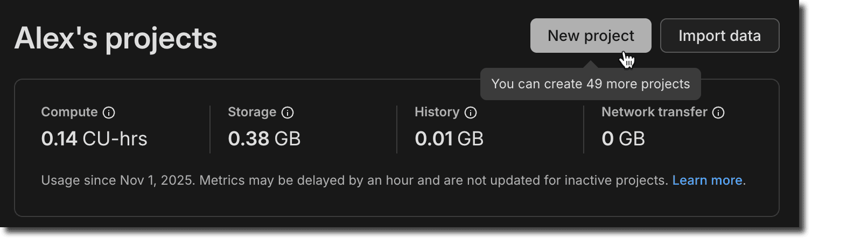Show info about Compute usage

point(109,113)
